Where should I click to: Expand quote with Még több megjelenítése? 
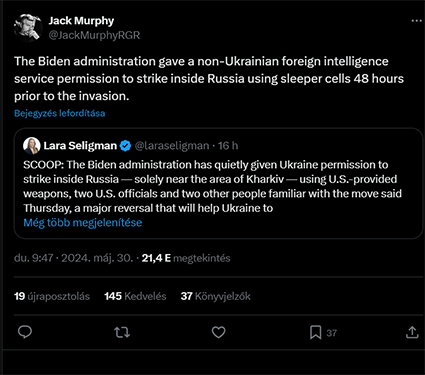pos(83,223)
